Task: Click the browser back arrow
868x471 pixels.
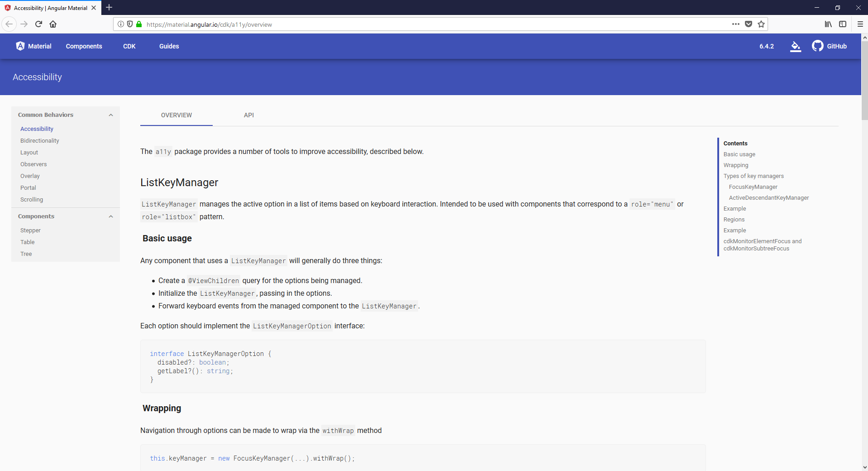Action: pos(9,24)
